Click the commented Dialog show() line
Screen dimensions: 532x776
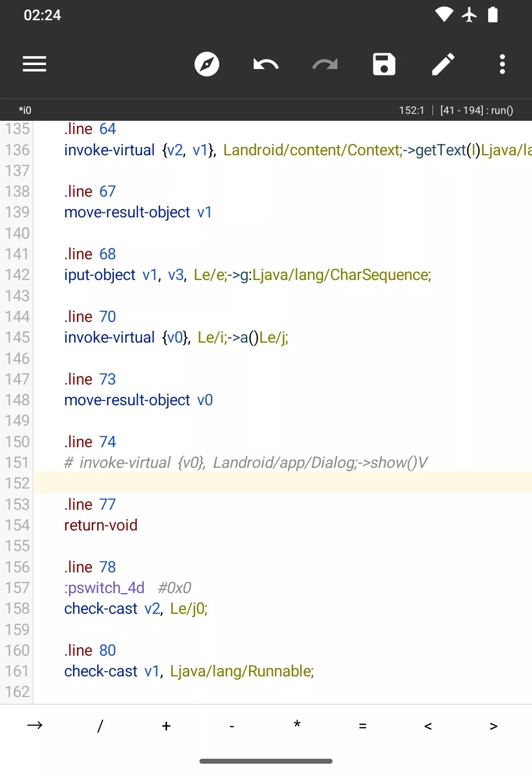[x=246, y=463]
